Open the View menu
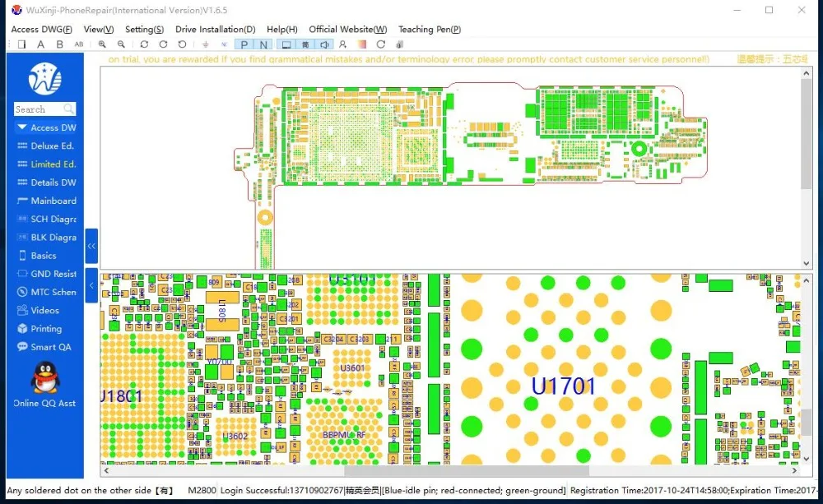The height and width of the screenshot is (504, 823). tap(99, 30)
